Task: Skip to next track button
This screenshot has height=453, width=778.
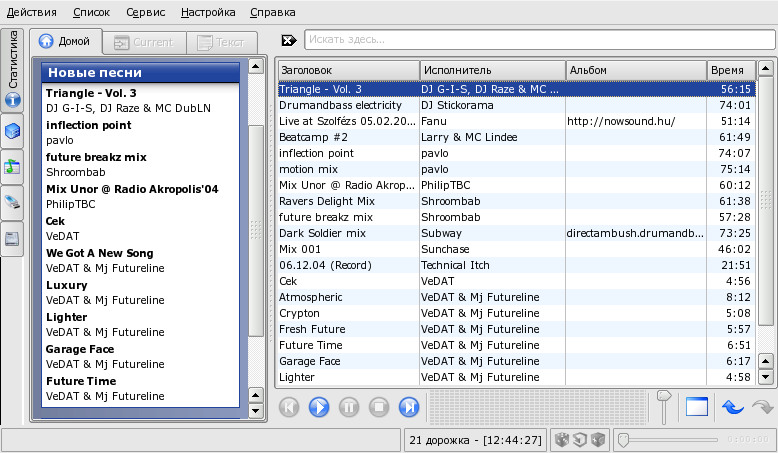Action: 409,407
